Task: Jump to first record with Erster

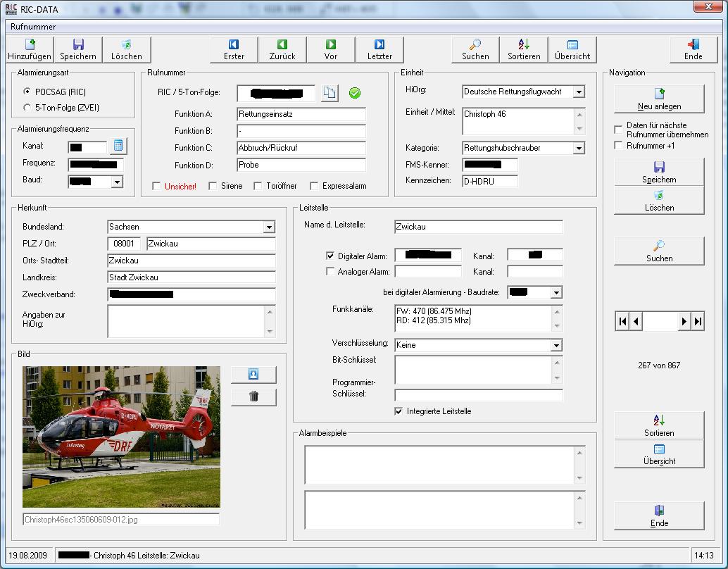Action: [x=234, y=49]
